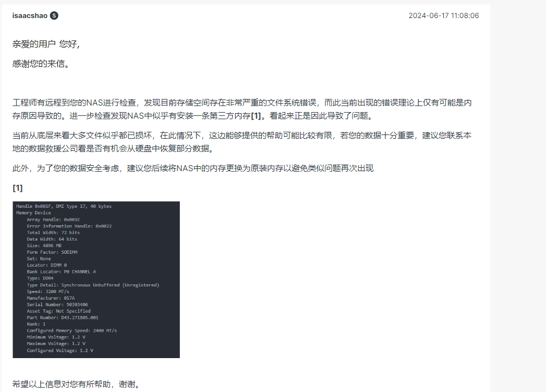This screenshot has width=546, height=392.
Task: Open the isaacshao username profile
Action: pyautogui.click(x=30, y=16)
